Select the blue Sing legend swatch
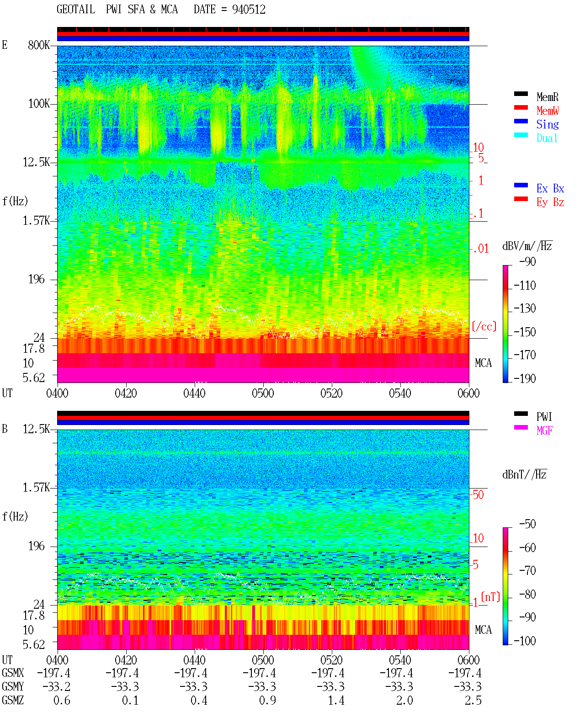The height and width of the screenshot is (728, 585). [x=521, y=122]
